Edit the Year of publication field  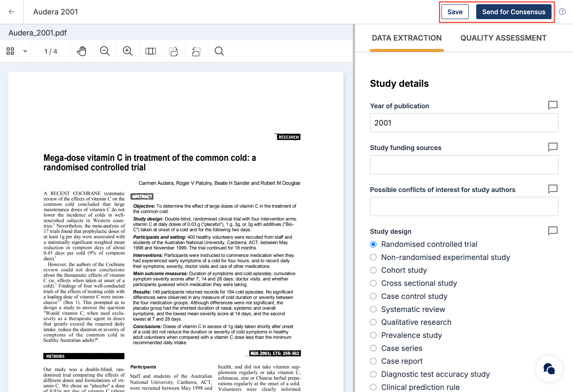coord(464,123)
